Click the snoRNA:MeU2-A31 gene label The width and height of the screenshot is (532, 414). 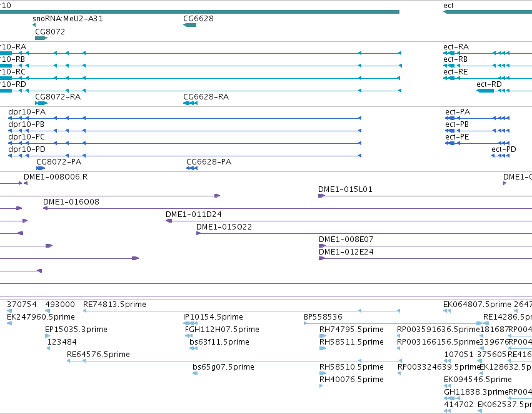click(x=68, y=19)
